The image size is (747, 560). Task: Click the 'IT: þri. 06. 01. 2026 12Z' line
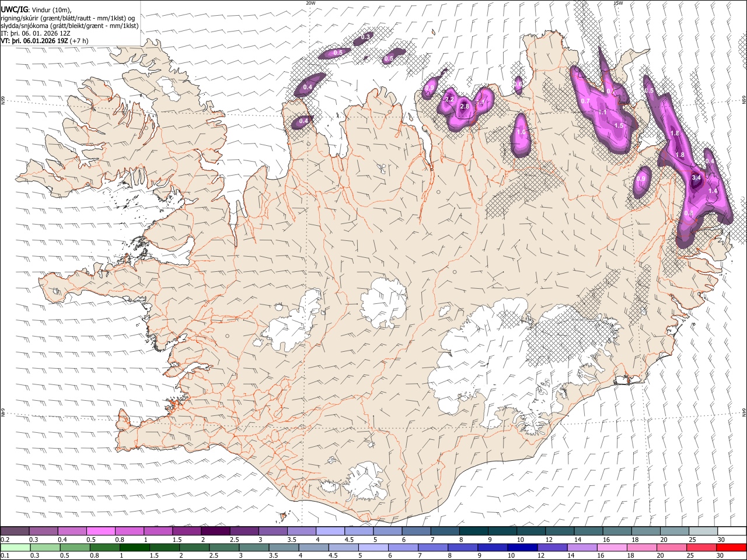(36, 33)
